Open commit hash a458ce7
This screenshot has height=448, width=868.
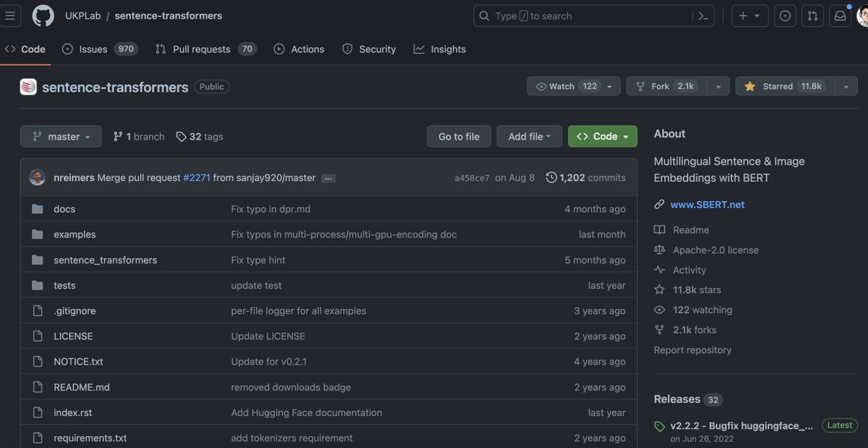[x=472, y=178]
